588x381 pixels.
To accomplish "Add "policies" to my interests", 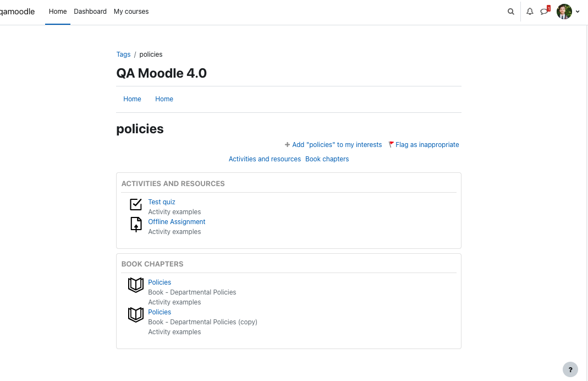I will pos(333,145).
